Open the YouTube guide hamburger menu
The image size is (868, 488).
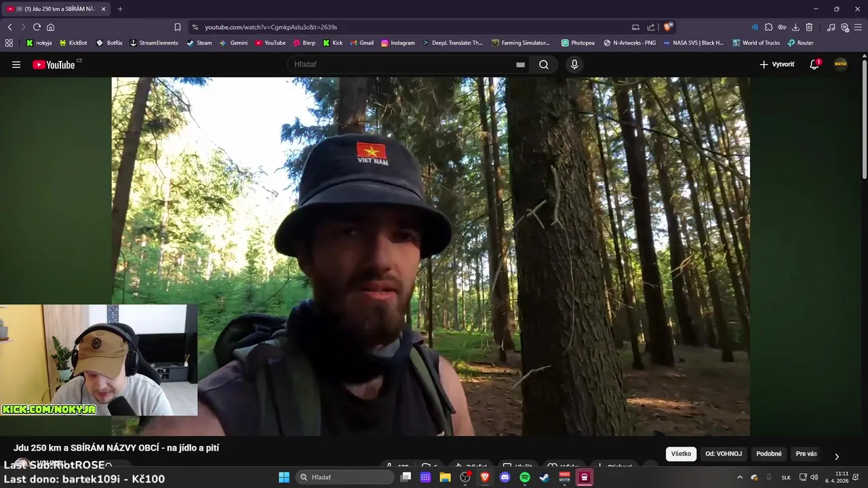click(x=16, y=64)
